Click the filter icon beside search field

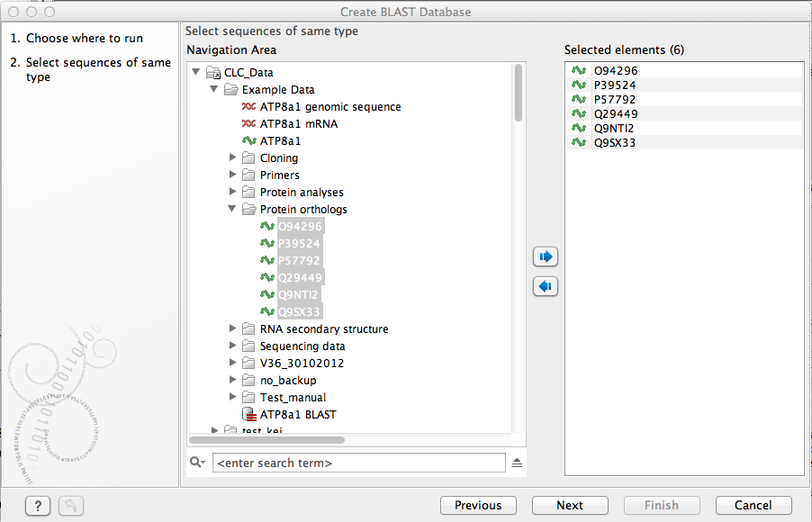pyautogui.click(x=517, y=463)
